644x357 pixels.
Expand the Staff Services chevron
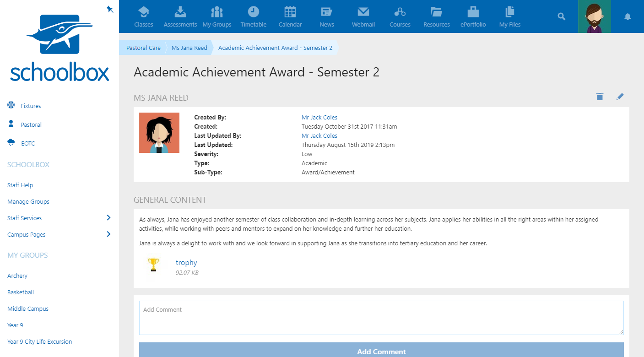(x=108, y=217)
